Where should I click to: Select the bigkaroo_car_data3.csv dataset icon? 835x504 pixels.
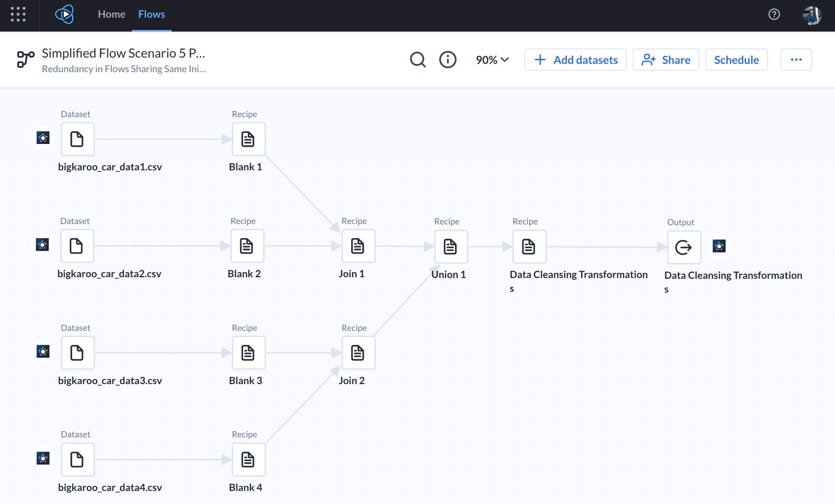pos(77,353)
